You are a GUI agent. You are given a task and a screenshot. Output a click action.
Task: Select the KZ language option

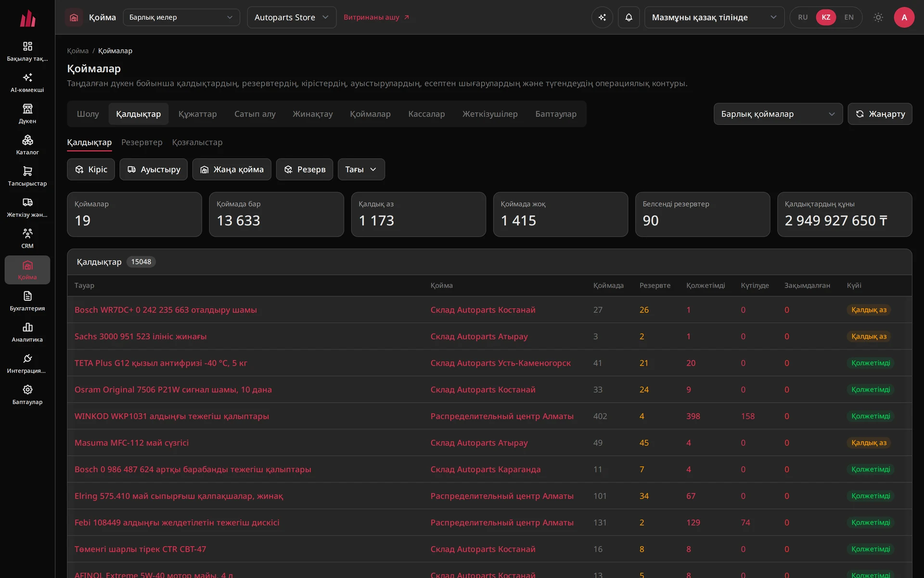click(x=826, y=17)
